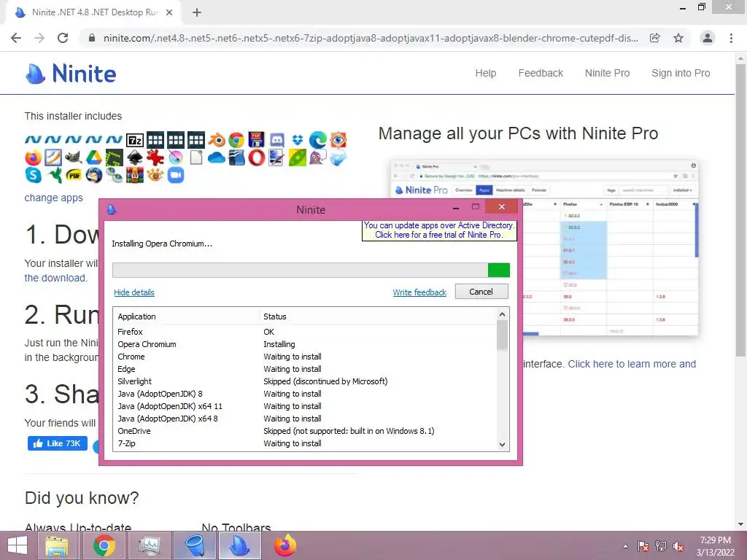Click the Firefox icon in the taskbar

coord(285,545)
